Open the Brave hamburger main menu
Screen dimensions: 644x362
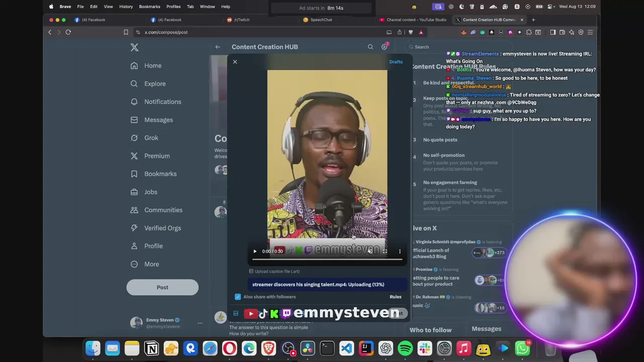click(591, 32)
